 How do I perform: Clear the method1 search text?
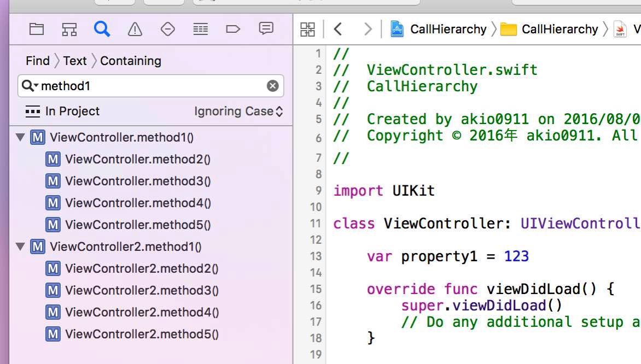click(x=273, y=86)
